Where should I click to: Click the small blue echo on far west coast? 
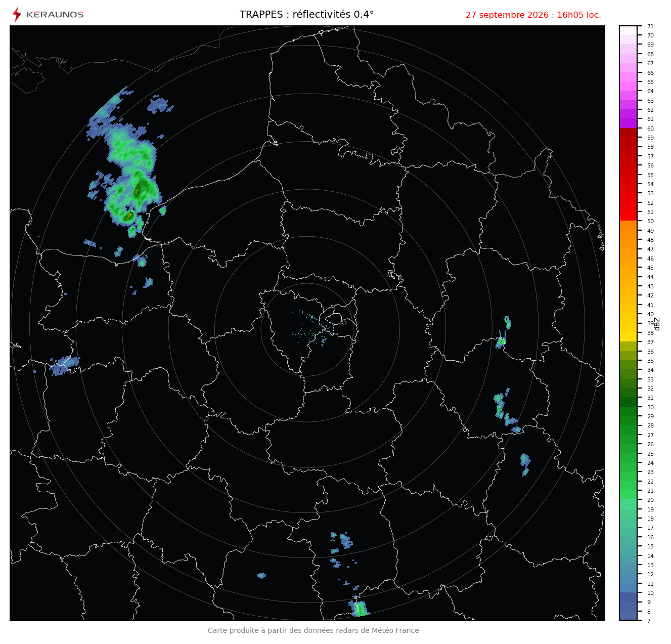point(64,365)
